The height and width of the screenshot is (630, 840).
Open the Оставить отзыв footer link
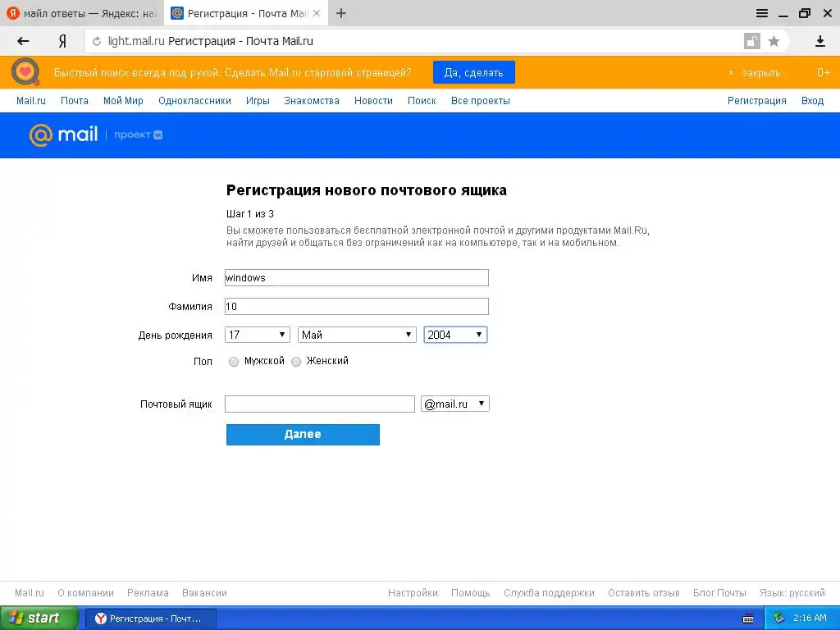[643, 593]
